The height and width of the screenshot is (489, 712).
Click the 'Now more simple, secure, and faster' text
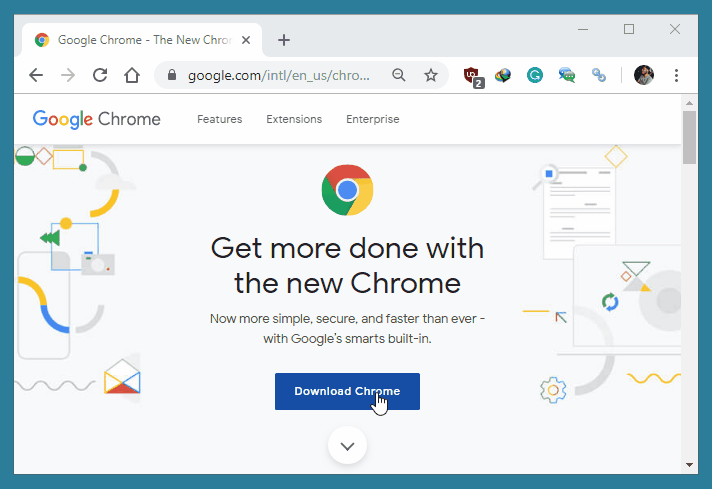tap(347, 328)
